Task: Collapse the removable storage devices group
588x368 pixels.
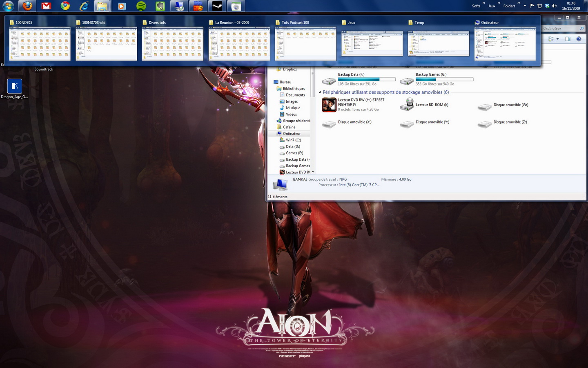Action: click(x=320, y=92)
